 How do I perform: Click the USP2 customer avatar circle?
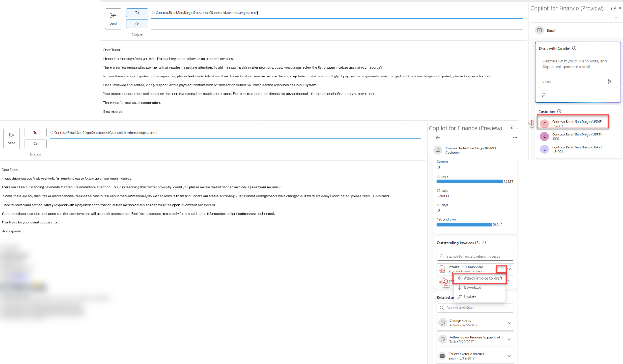544,149
